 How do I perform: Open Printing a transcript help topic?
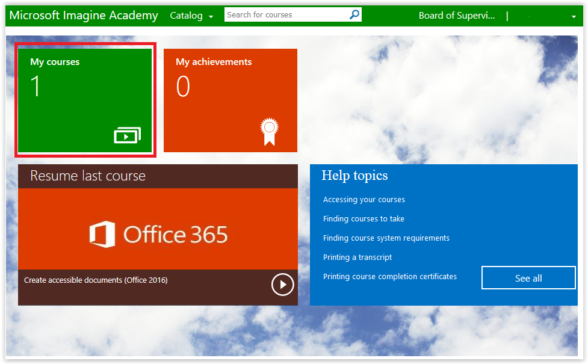pyautogui.click(x=357, y=257)
